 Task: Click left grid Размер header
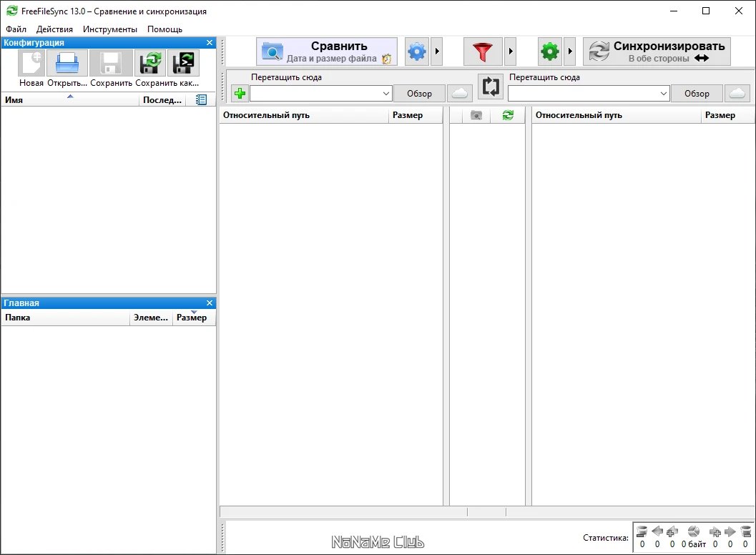415,115
